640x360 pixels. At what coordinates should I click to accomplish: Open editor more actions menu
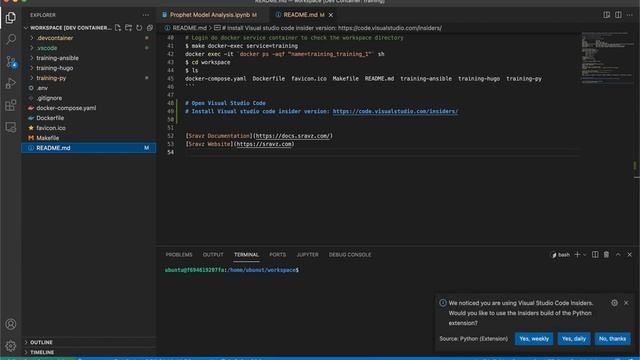tap(630, 15)
